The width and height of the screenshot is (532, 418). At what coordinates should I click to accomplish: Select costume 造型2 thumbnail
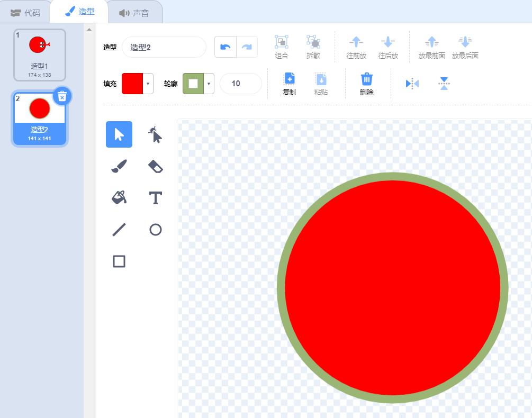point(40,119)
